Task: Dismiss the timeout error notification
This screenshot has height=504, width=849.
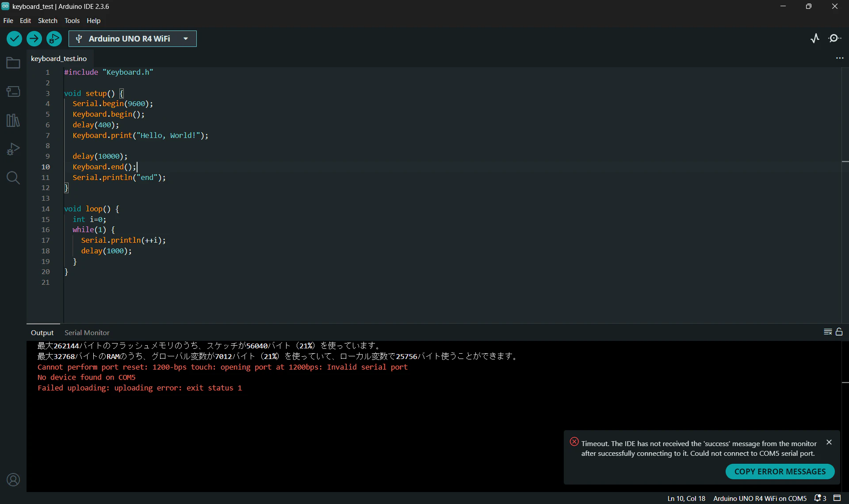Action: tap(829, 442)
